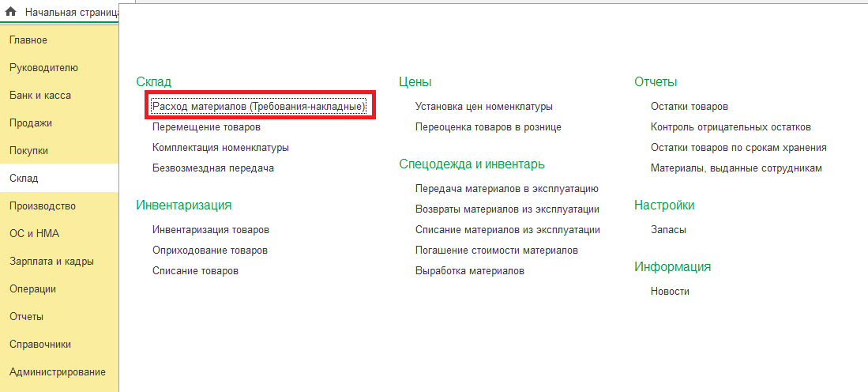Image resolution: width=868 pixels, height=392 pixels.
Task: Open the Администрирование section
Action: pos(58,372)
